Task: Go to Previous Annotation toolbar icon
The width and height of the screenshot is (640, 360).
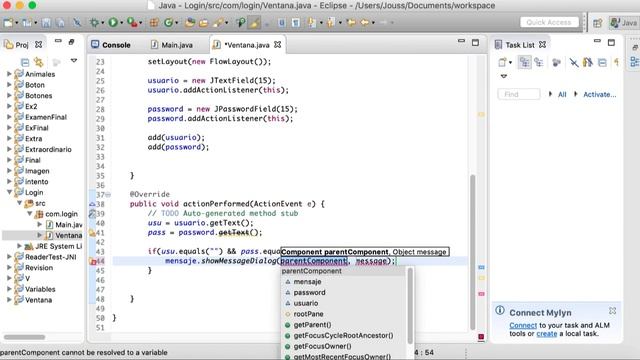Action: pos(330,23)
